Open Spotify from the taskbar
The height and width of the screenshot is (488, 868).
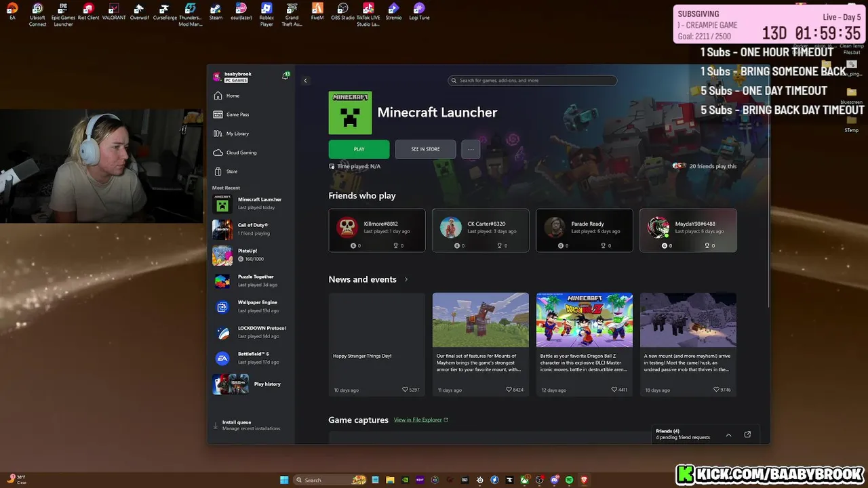coord(569,480)
